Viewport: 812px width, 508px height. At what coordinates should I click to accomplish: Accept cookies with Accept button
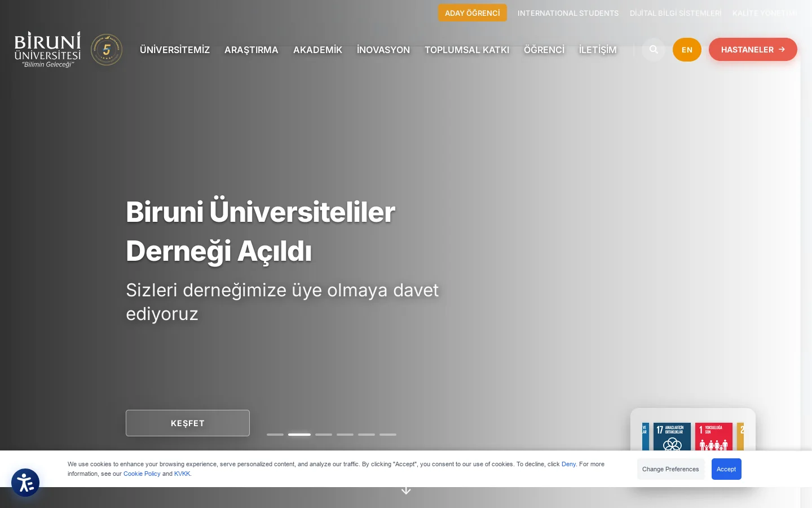click(x=726, y=469)
